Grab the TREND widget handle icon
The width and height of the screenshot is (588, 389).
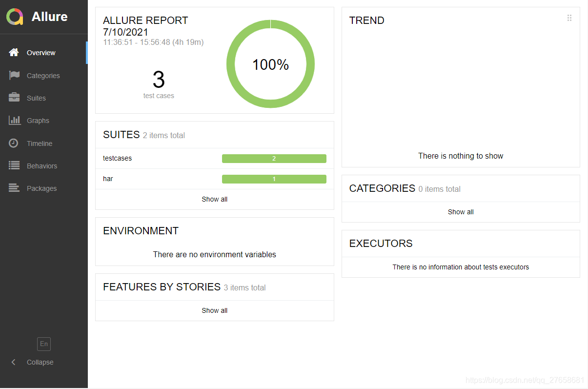pos(569,18)
